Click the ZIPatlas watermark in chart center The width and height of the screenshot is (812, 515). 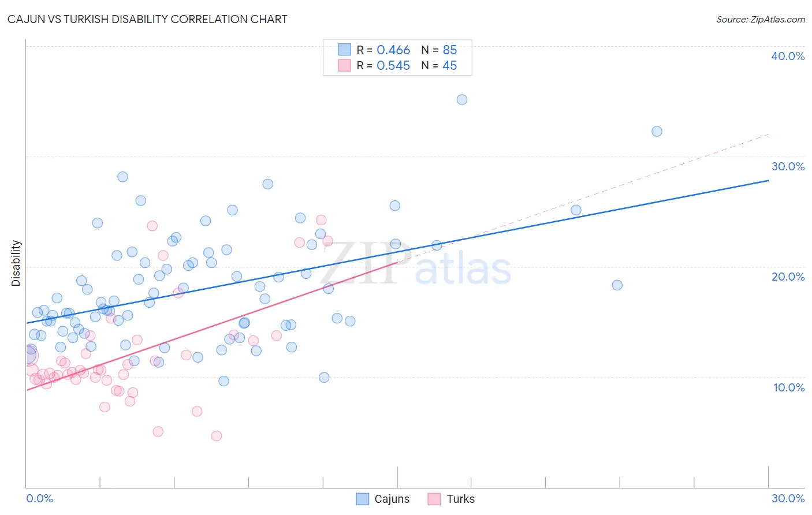[416, 264]
